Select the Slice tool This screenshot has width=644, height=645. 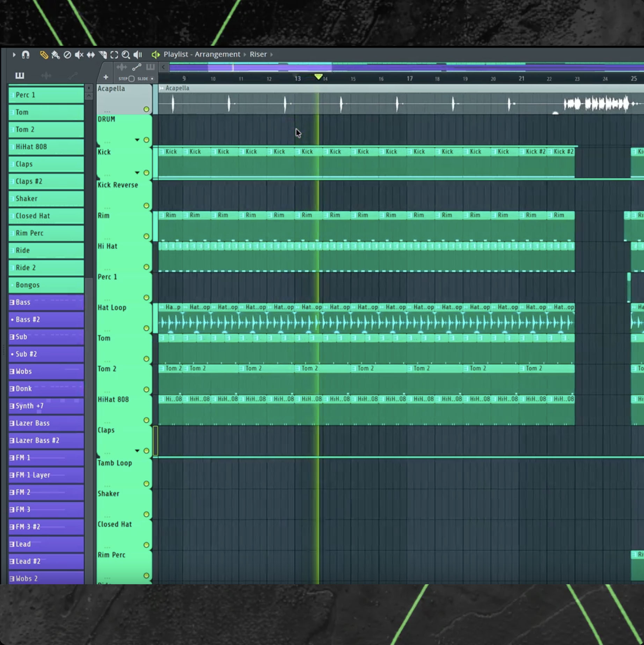103,55
